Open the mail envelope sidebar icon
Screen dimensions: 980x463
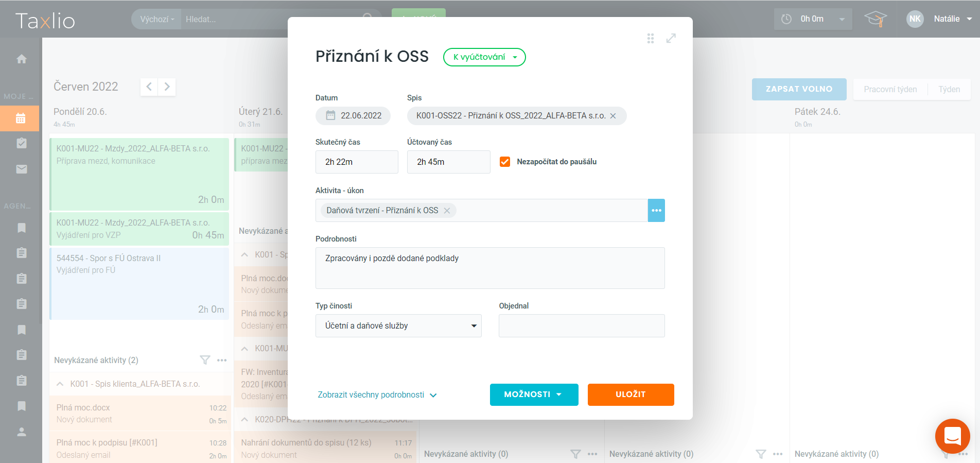click(22, 169)
